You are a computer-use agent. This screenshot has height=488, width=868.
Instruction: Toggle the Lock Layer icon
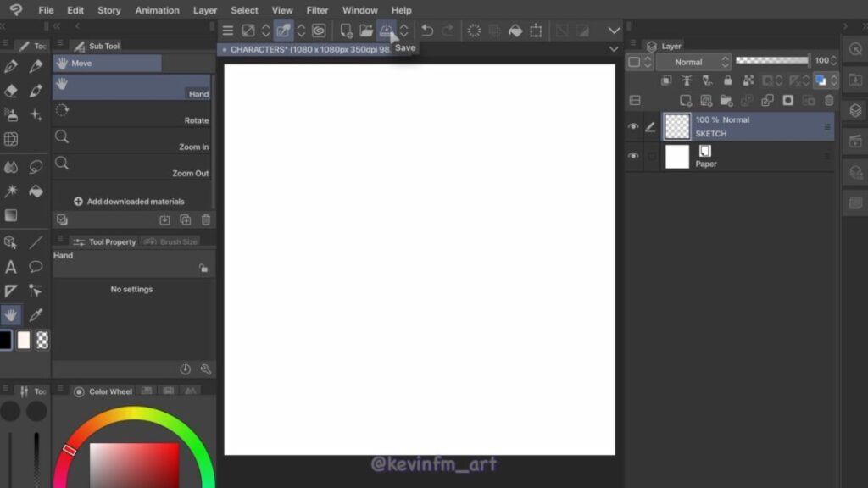pos(727,80)
